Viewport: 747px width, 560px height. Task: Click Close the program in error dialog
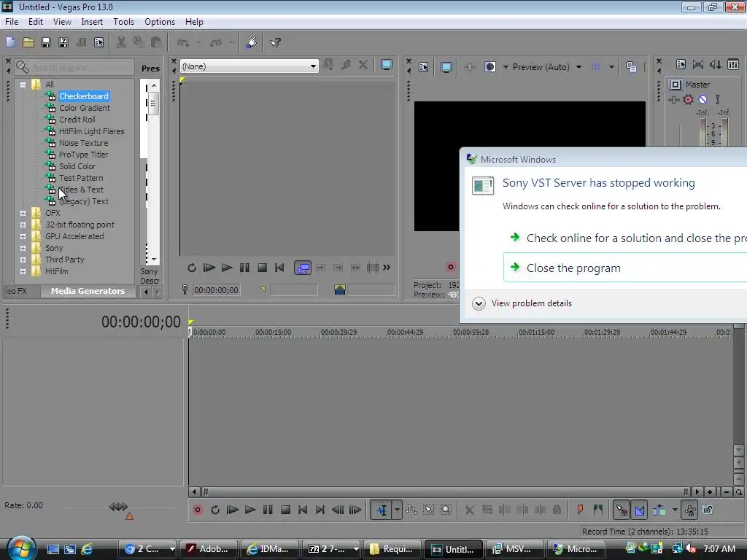click(x=625, y=268)
